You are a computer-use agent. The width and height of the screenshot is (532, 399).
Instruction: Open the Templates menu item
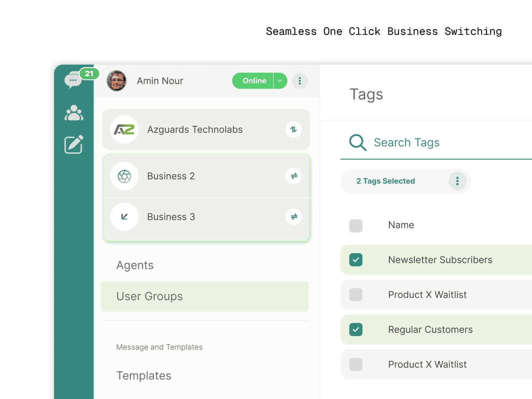coord(144,376)
